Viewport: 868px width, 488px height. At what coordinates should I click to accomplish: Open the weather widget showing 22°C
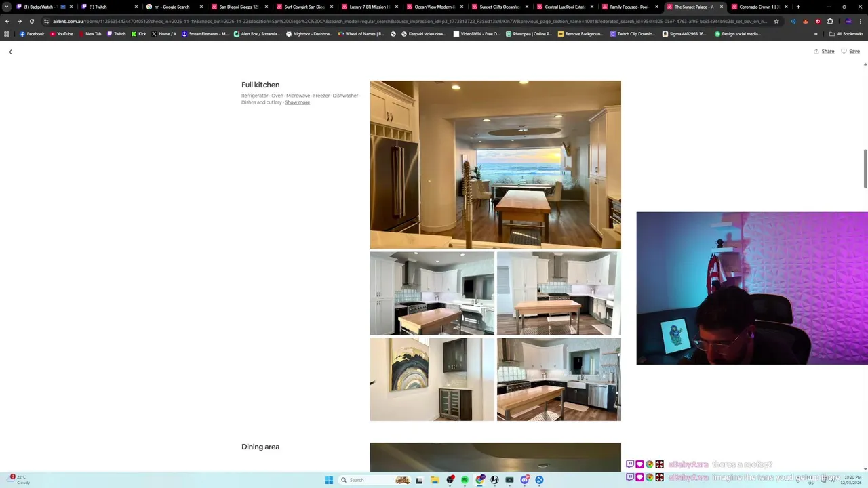[18, 480]
